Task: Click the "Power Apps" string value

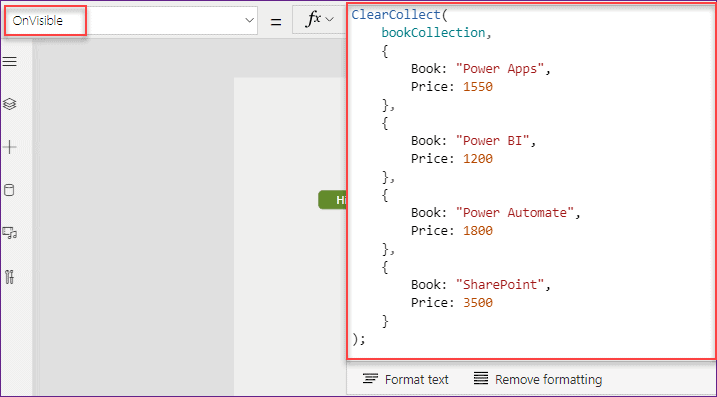Action: 500,69
